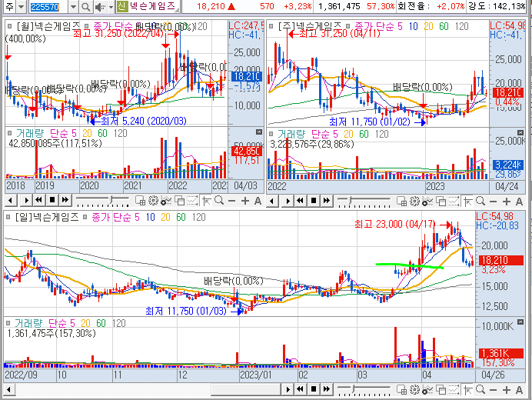Screen dimensions: 532x400
Task: Click period range icon in monthly chart toolbar
Action: 192,201
